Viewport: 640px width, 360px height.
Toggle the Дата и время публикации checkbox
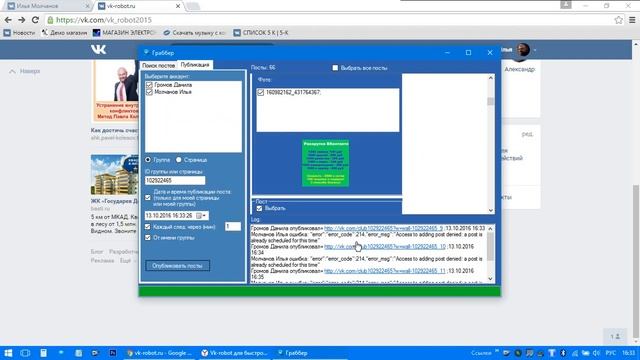148,198
